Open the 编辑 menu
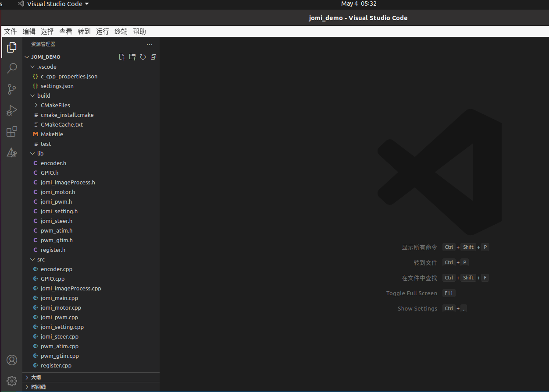The image size is (549, 392). [29, 31]
